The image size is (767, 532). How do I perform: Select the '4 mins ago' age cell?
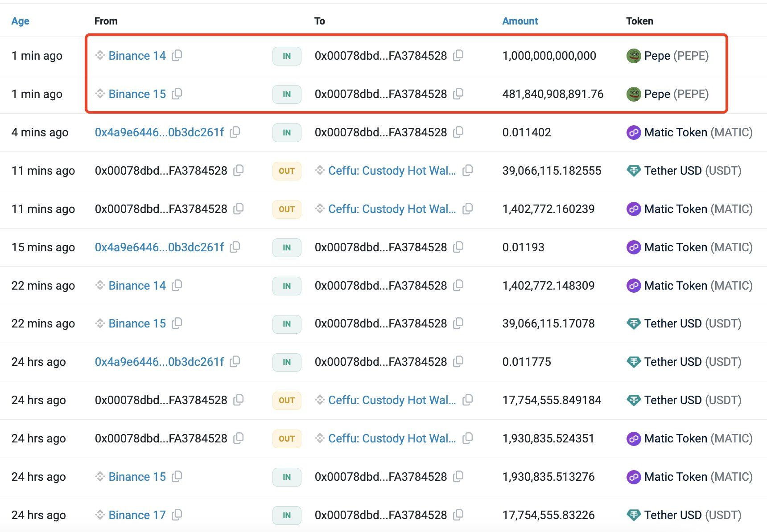(x=40, y=132)
